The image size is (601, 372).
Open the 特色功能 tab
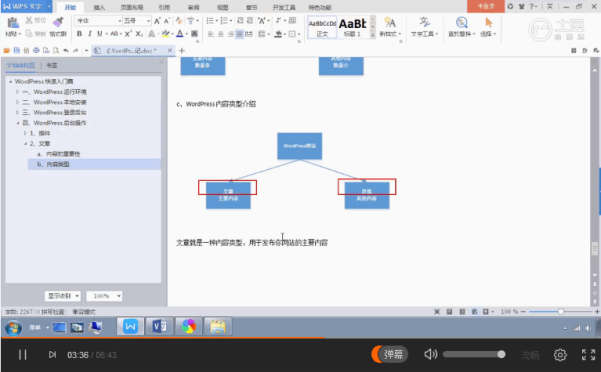[x=320, y=7]
